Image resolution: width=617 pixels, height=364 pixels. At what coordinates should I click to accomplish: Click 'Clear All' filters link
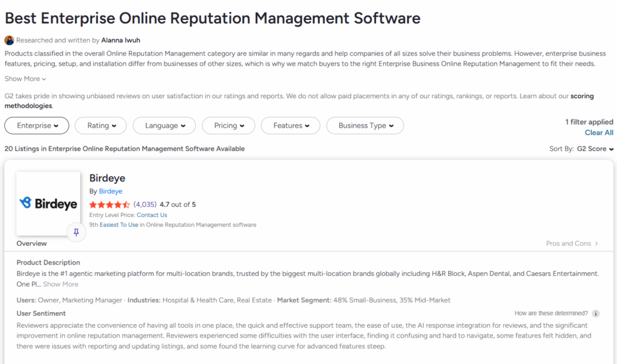pos(599,133)
